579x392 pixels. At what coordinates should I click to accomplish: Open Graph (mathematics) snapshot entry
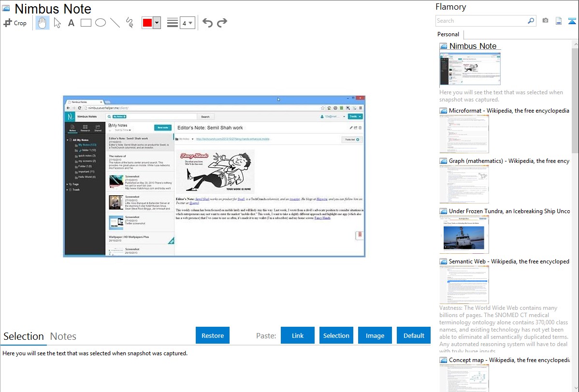tap(509, 161)
